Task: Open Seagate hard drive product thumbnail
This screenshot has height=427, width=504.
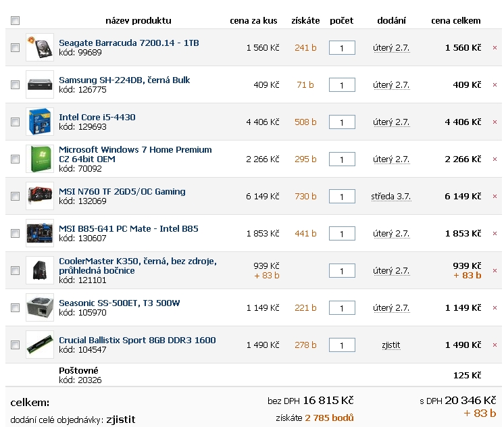Action: click(40, 47)
